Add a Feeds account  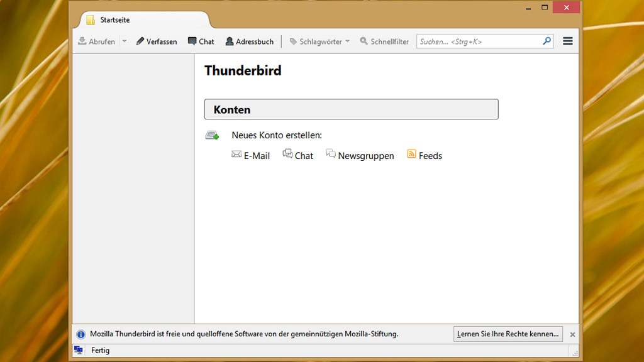(425, 155)
